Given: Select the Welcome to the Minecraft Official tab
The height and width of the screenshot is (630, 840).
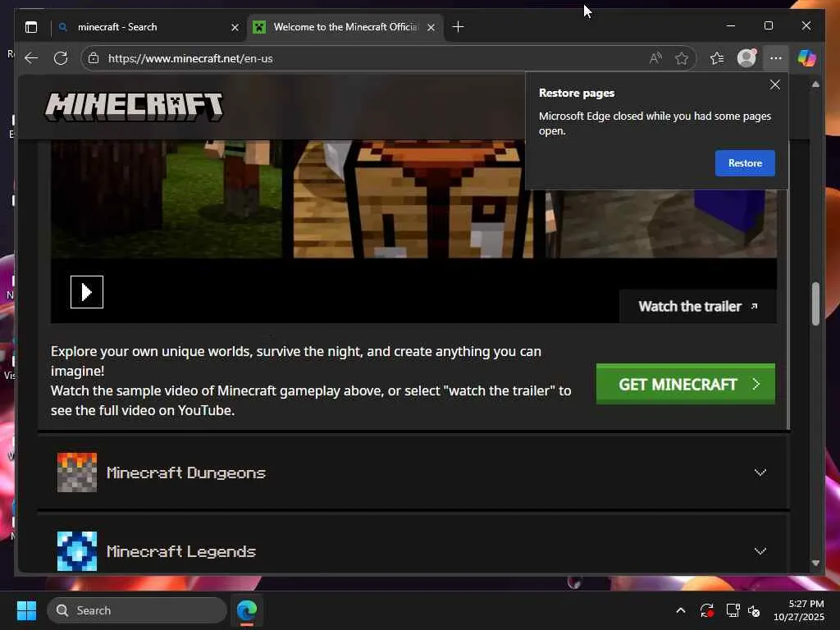Looking at the screenshot, I should point(345,27).
